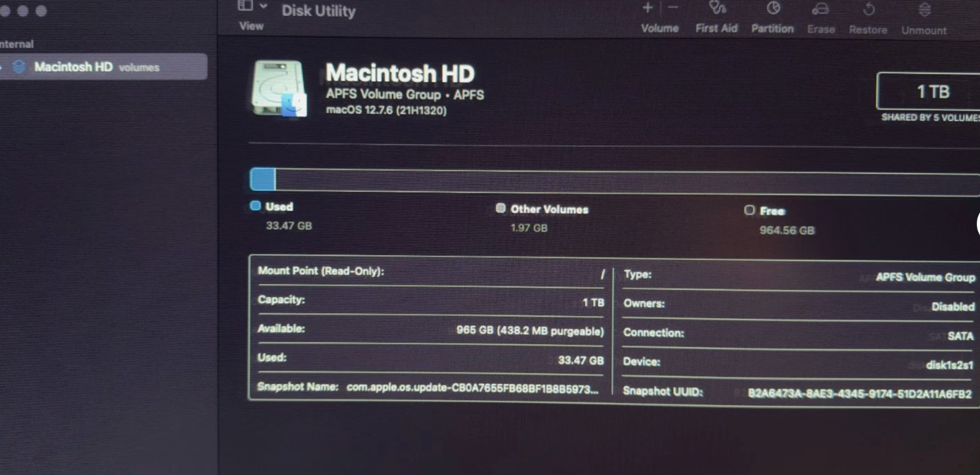Run First Aid stethoscope icon

[717, 8]
